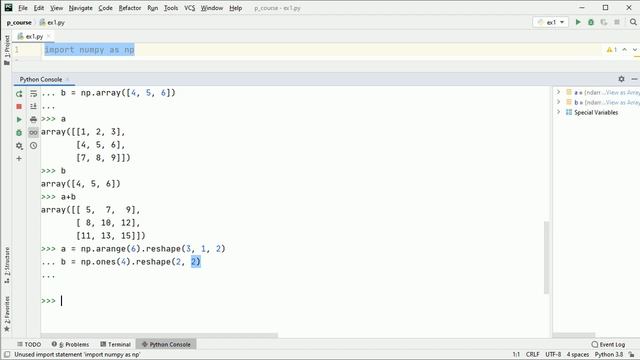This screenshot has width=640, height=360.
Task: Go to next highlighted error arrow
Action: click(635, 50)
